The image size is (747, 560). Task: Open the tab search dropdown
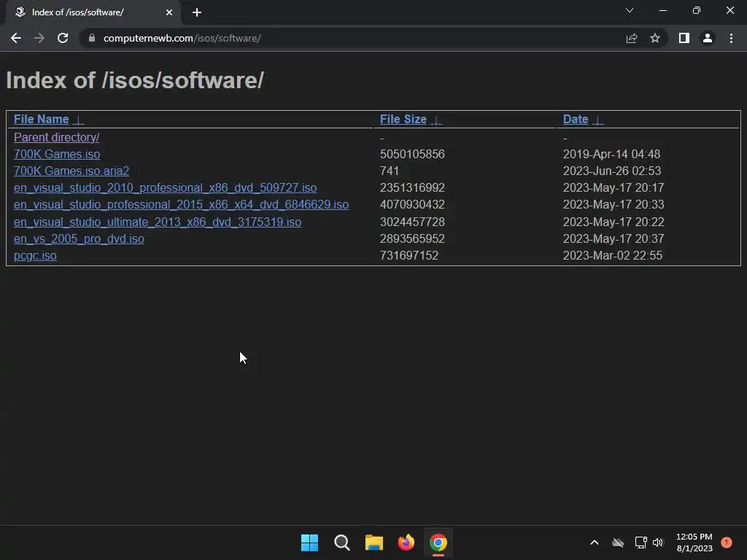pyautogui.click(x=630, y=10)
